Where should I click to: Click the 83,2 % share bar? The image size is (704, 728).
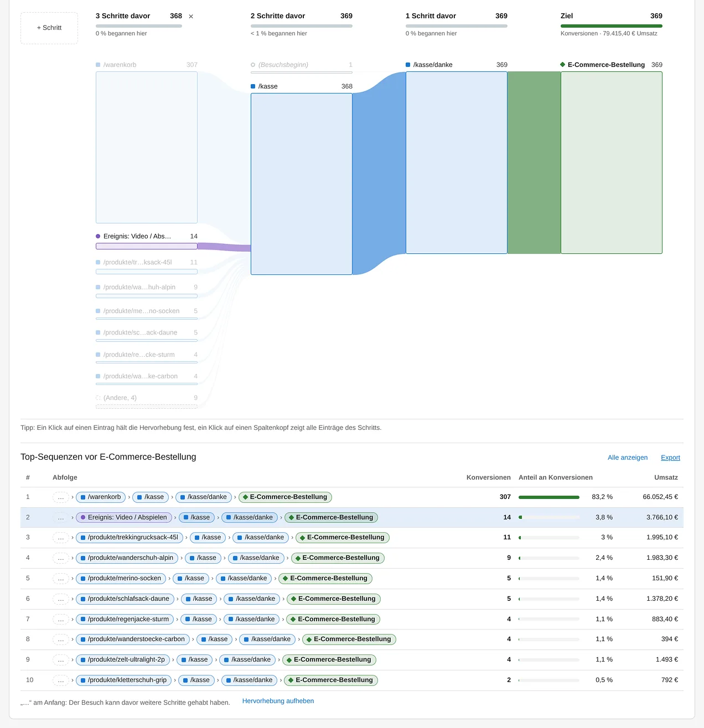point(549,497)
